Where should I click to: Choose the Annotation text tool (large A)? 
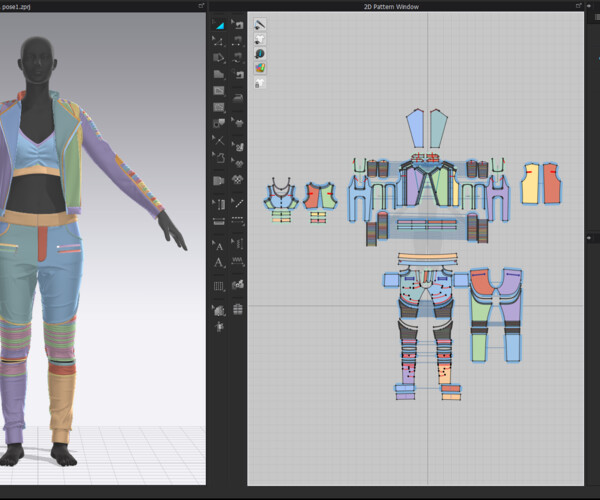tap(219, 262)
